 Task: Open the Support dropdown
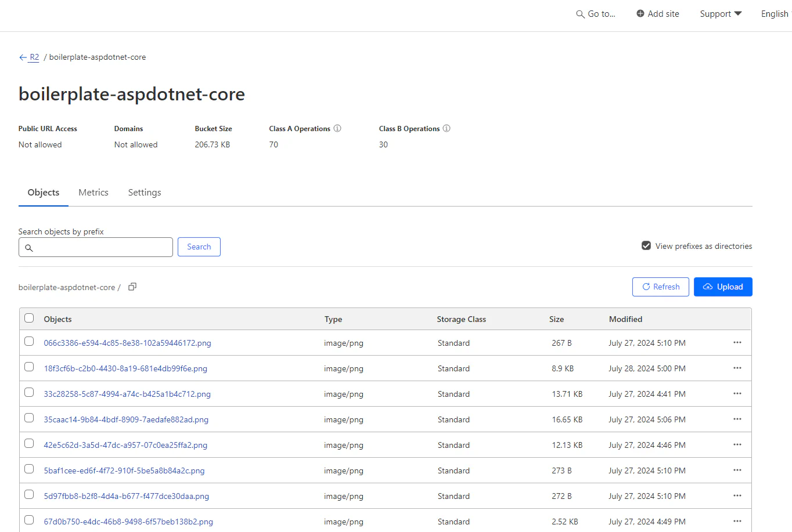click(720, 13)
